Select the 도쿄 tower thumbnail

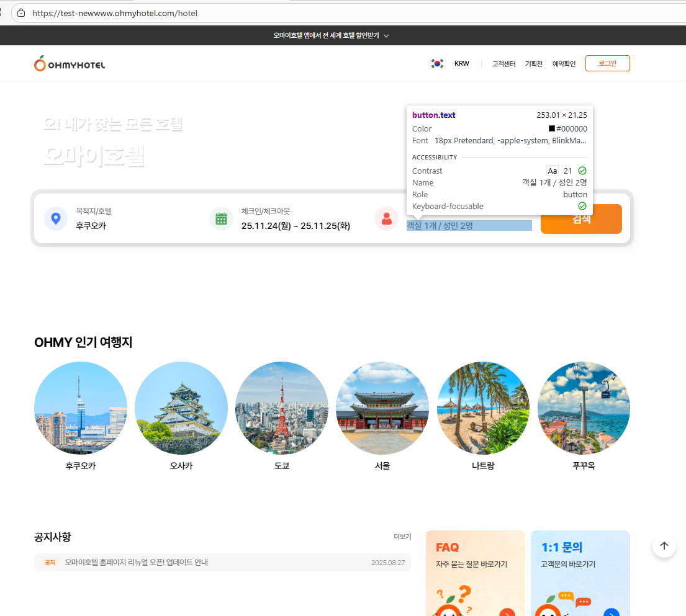282,408
